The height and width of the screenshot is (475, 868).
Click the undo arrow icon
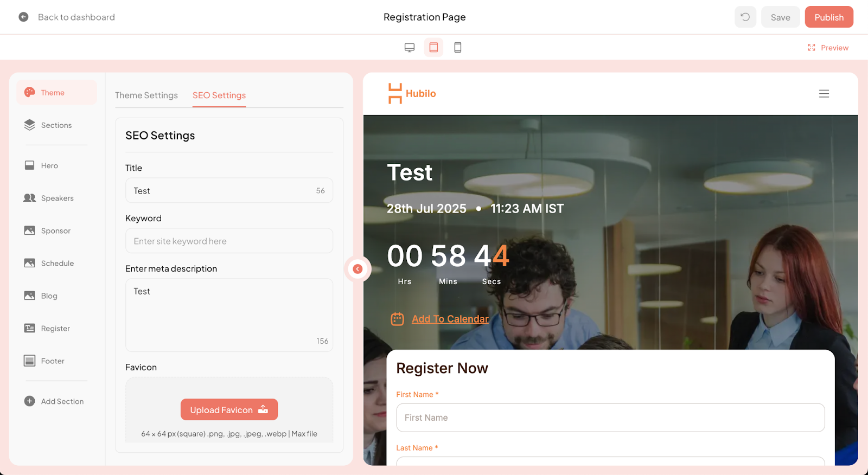click(745, 17)
